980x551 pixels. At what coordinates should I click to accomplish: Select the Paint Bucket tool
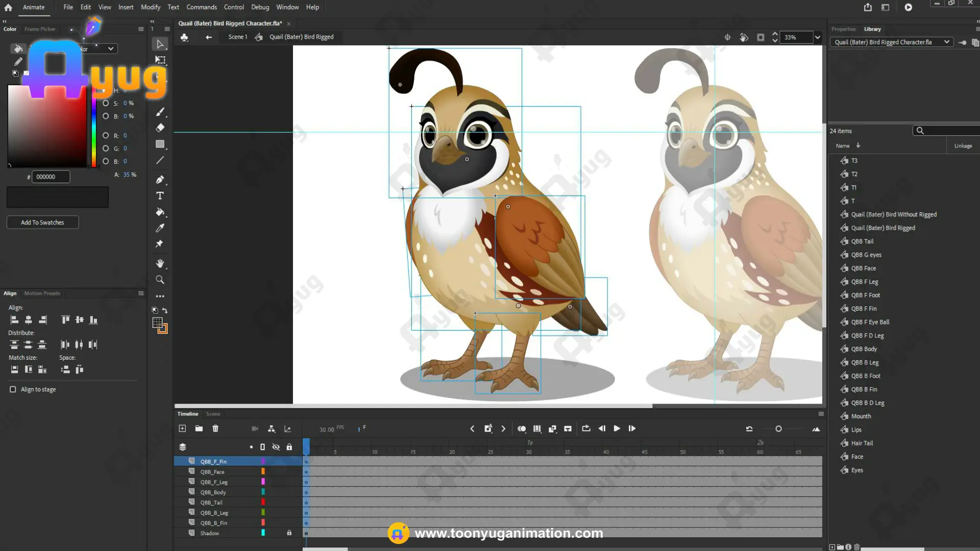click(160, 212)
